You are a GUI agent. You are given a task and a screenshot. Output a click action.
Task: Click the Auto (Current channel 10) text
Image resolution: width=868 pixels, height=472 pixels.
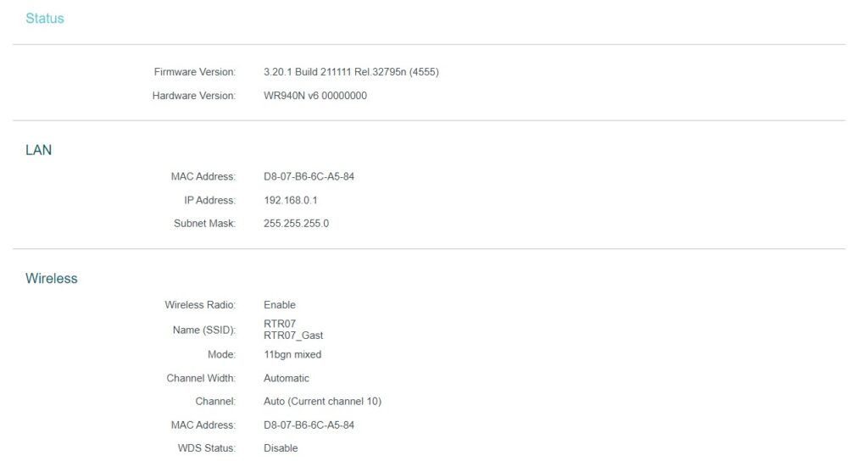coord(322,401)
